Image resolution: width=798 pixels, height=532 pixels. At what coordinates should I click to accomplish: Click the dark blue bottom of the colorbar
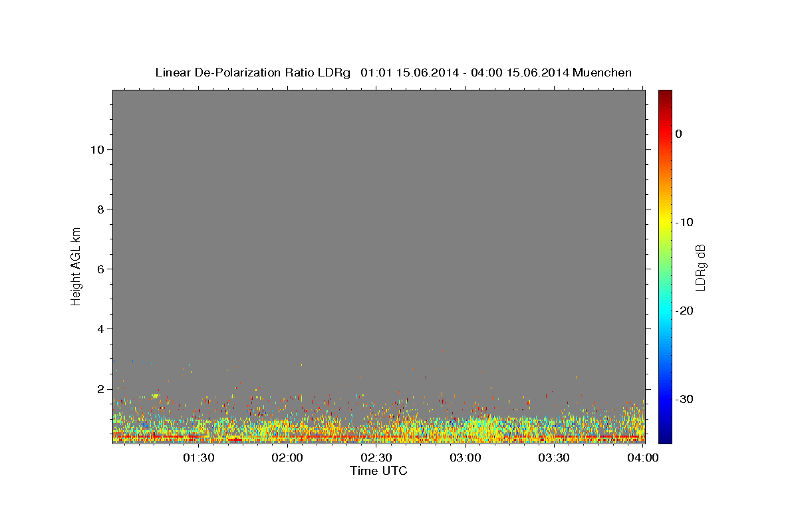coord(665,438)
